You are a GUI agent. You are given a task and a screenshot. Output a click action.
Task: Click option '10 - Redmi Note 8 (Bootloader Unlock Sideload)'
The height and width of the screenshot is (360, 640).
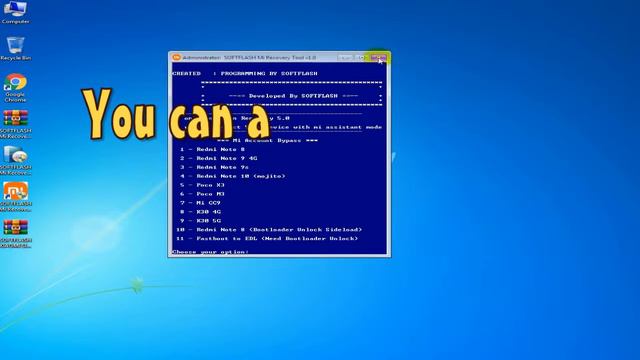point(269,230)
